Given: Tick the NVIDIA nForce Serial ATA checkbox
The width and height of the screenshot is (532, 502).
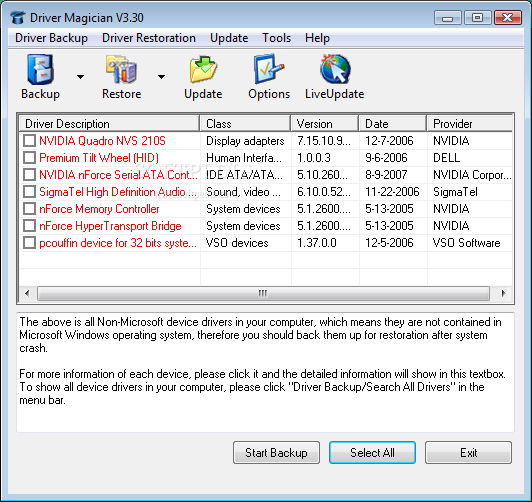Looking at the screenshot, I should 30,175.
